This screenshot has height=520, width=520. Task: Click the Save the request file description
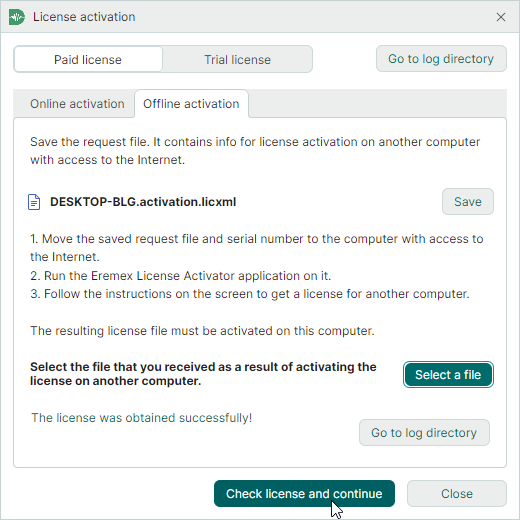point(255,151)
